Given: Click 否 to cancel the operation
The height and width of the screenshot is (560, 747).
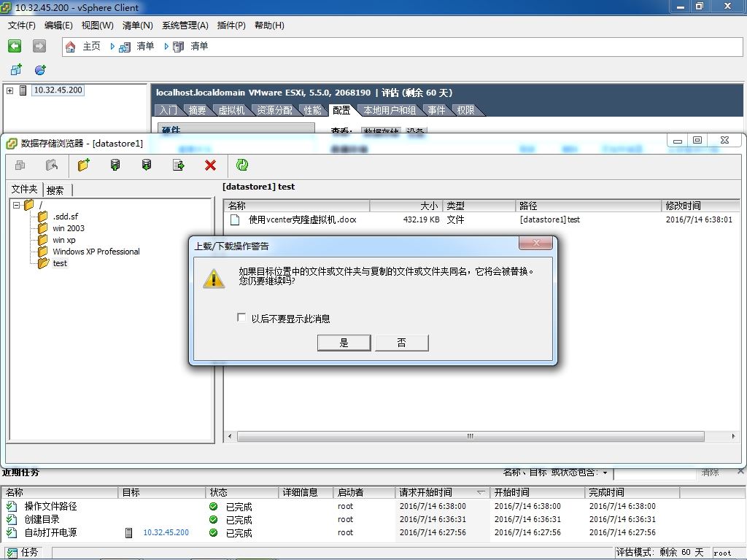Looking at the screenshot, I should click(402, 343).
